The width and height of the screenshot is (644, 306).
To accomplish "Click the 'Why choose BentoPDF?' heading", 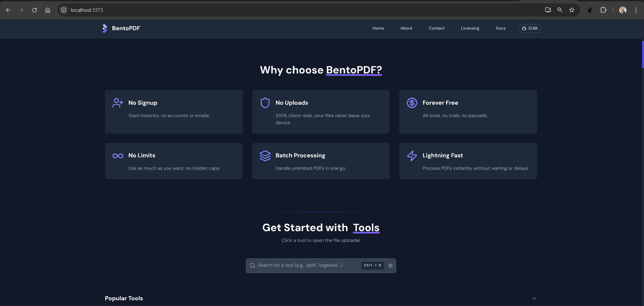I will tap(321, 70).
